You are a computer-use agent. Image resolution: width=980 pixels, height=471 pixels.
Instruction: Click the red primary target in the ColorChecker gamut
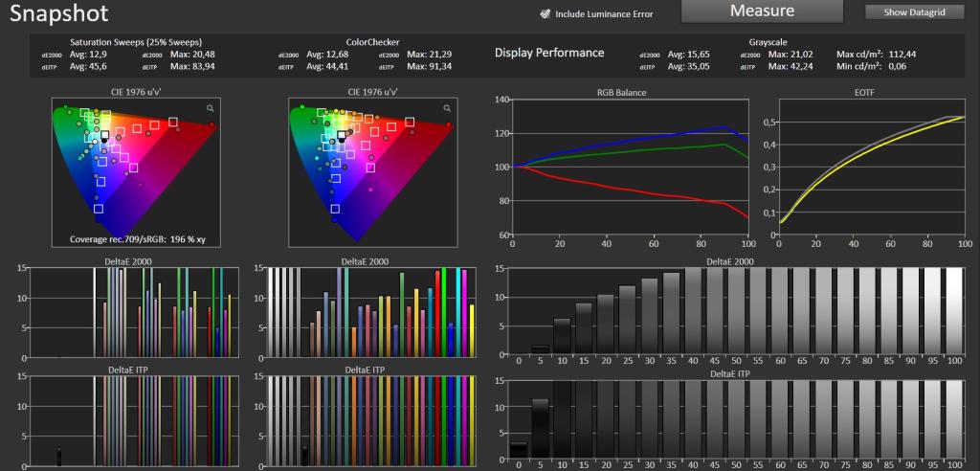coord(410,122)
